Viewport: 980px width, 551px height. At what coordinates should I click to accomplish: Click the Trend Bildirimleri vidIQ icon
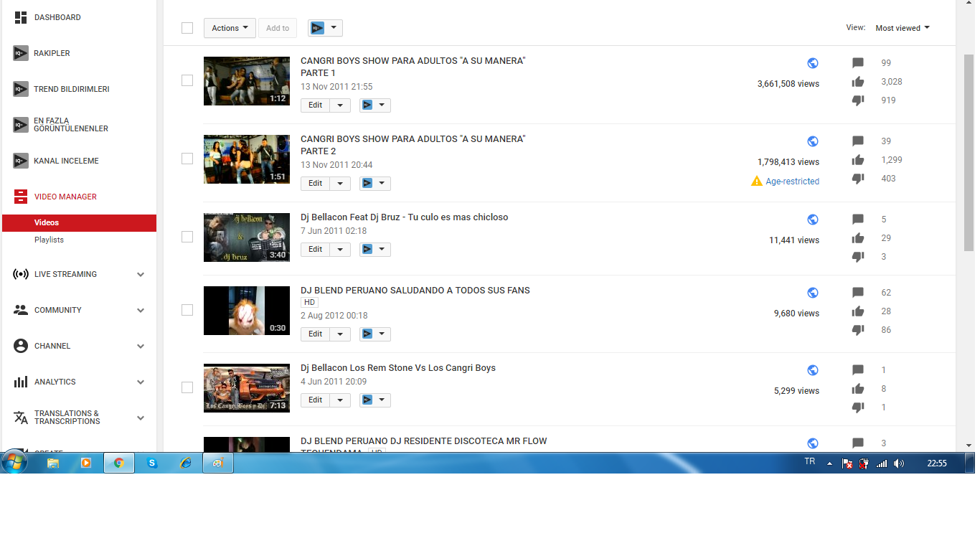click(21, 89)
